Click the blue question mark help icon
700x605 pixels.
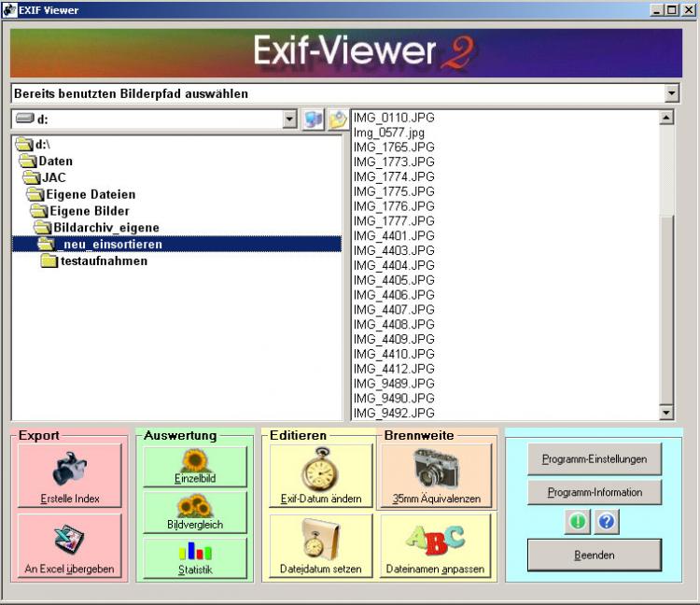pyautogui.click(x=607, y=523)
